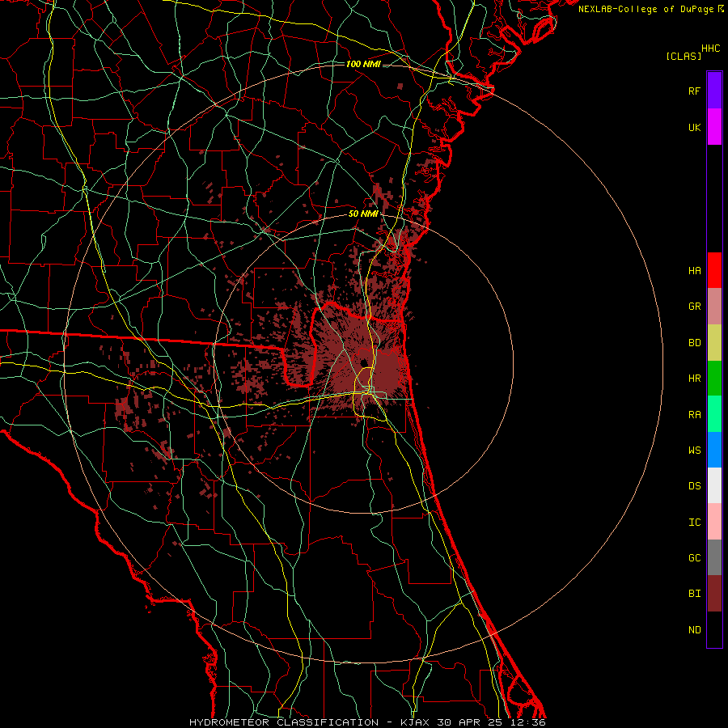Click the BD legend label

(x=695, y=343)
